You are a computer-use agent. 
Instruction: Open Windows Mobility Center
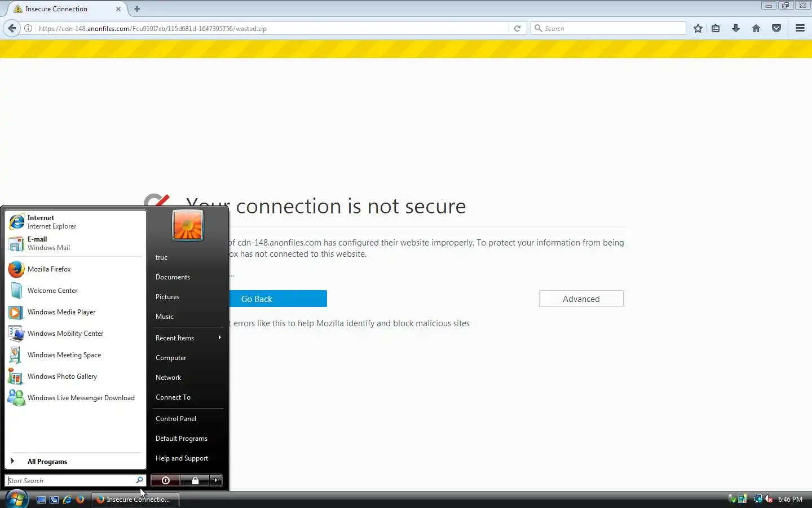[76, 334]
